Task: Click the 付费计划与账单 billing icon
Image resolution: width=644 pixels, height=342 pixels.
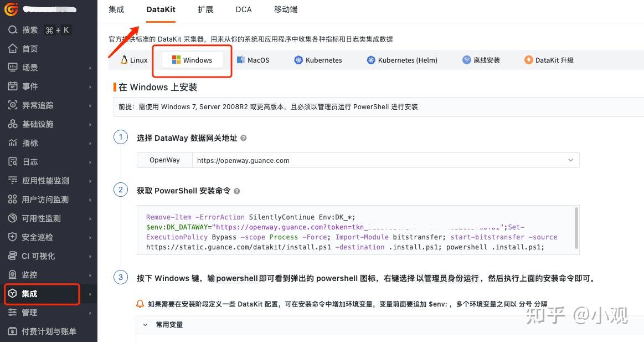Action: pyautogui.click(x=13, y=331)
